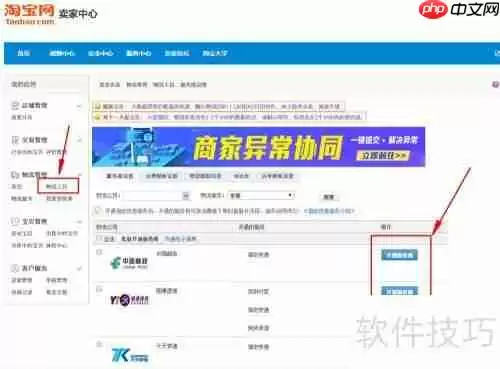Viewport: 500px width, 369px height.
Task: Switch to the 物流跟踪信息 tab
Action: pos(205,176)
